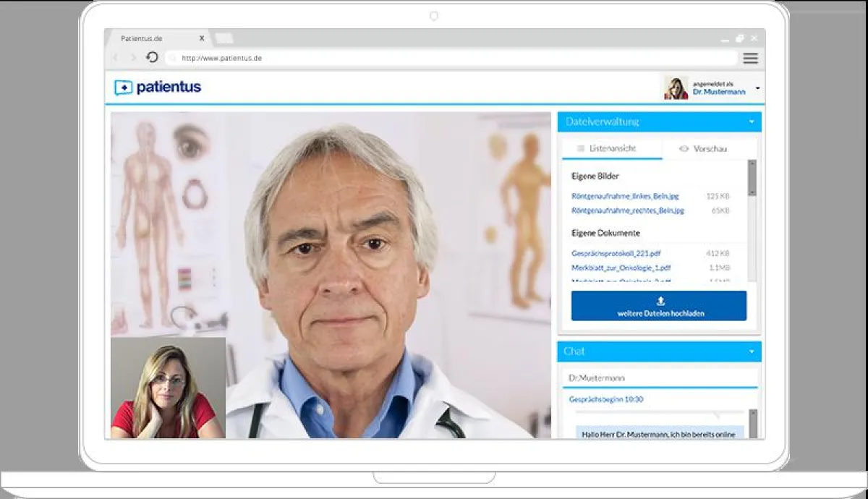Collapse the Dateiverwaltung panel
Viewport: 868px width, 499px height.
click(752, 121)
